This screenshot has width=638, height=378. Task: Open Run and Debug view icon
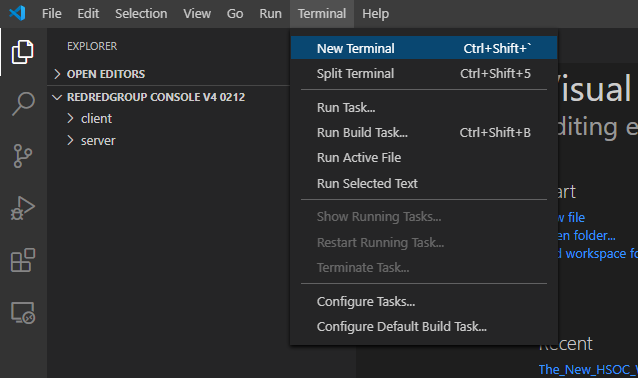(23, 208)
